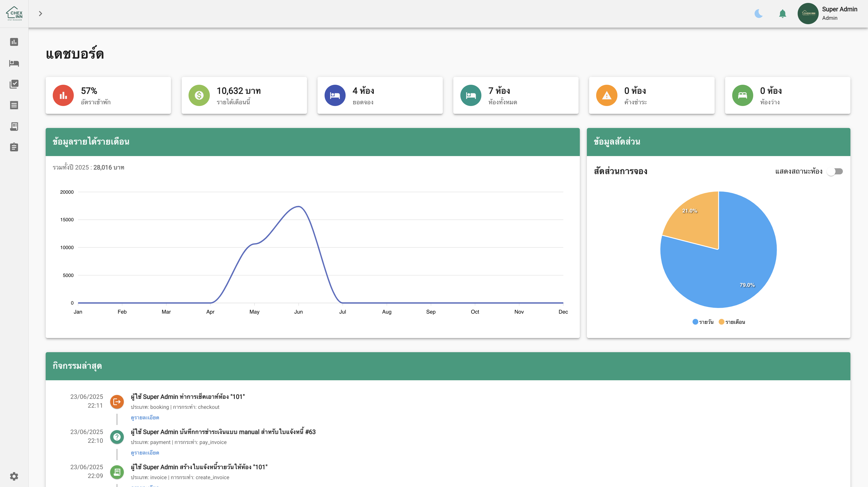Select the 28,016 บาท yearly total
This screenshot has width=868, height=487.
(109, 168)
